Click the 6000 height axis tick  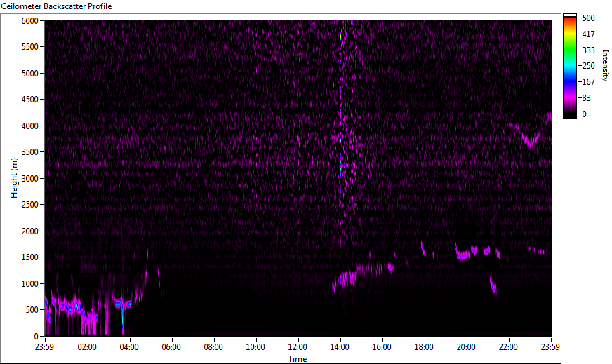[x=29, y=20]
